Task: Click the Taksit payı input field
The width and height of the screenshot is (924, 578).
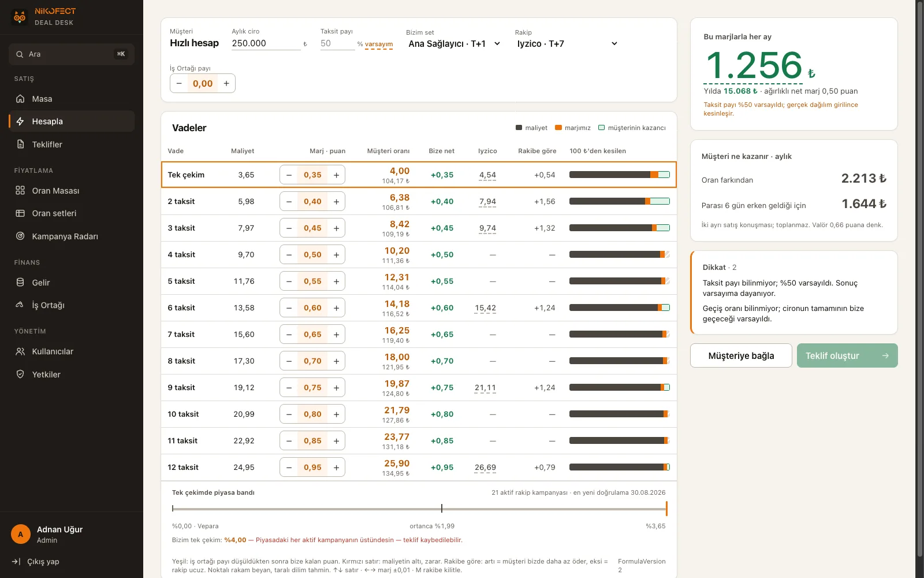Action: click(x=338, y=43)
